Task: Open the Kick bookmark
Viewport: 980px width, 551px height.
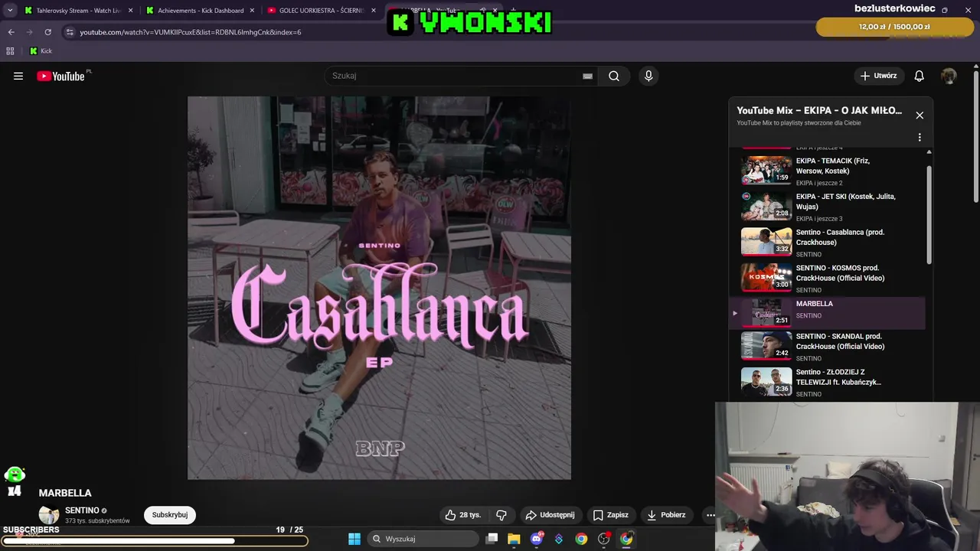Action: pos(41,51)
